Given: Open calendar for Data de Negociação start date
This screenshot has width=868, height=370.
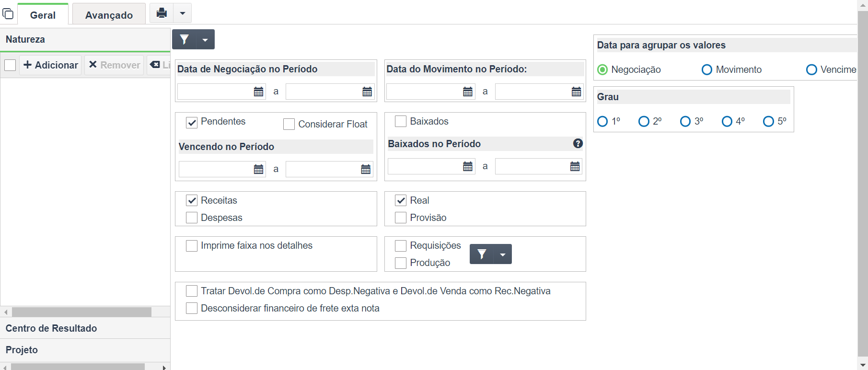Looking at the screenshot, I should click(258, 92).
